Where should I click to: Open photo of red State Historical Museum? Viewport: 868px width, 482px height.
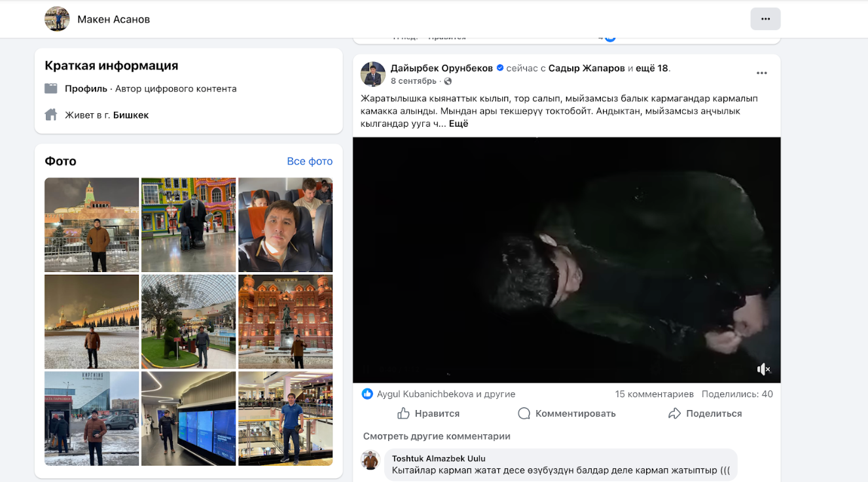pyautogui.click(x=285, y=321)
